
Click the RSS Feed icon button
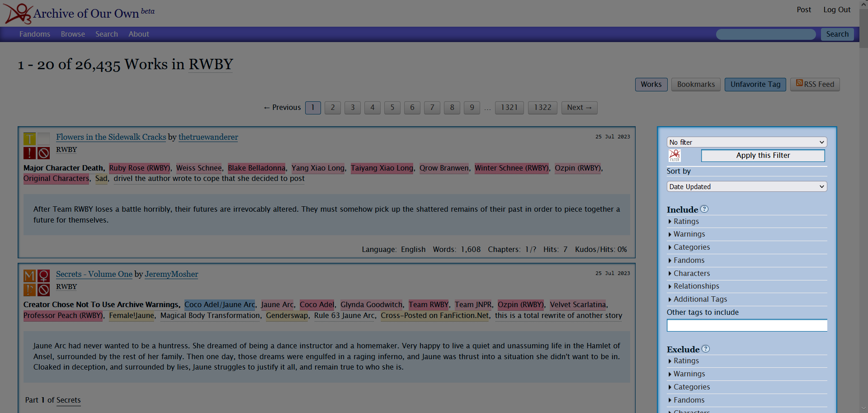coord(815,84)
